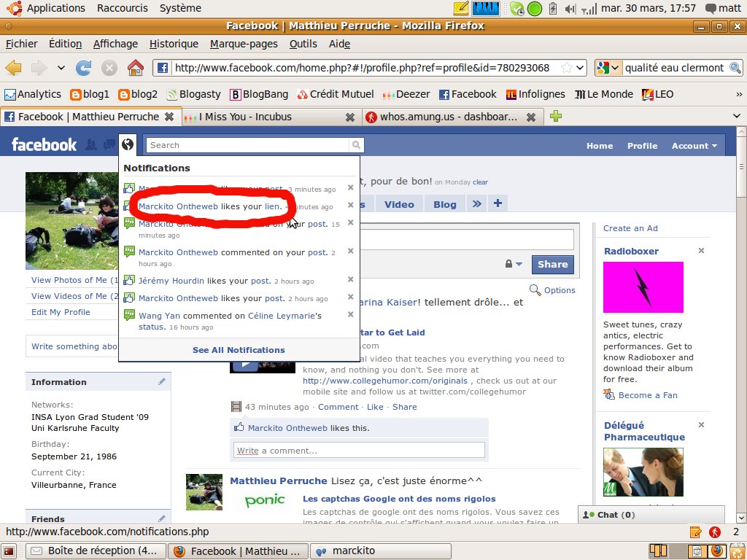Open View Photos of Me link
Screen dimensions: 747x560
tap(74, 280)
